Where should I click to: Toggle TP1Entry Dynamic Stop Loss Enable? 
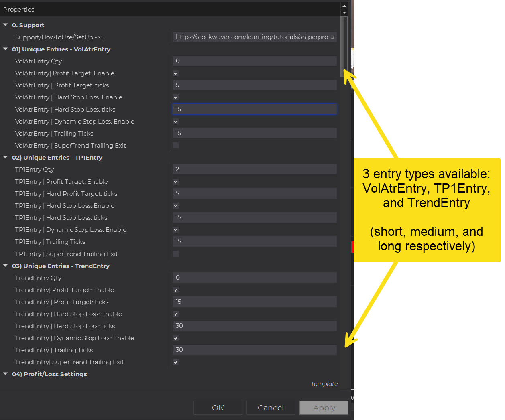click(x=175, y=230)
